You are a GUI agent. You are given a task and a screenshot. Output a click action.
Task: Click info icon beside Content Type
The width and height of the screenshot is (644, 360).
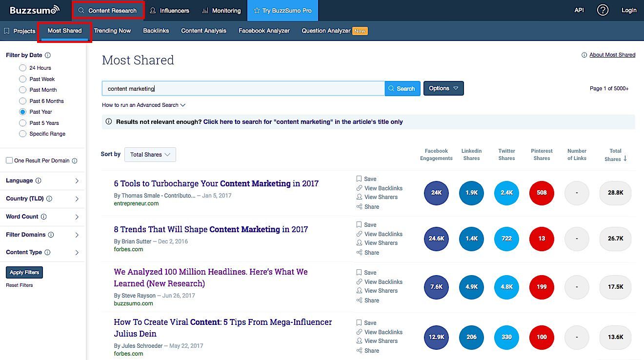pyautogui.click(x=47, y=252)
